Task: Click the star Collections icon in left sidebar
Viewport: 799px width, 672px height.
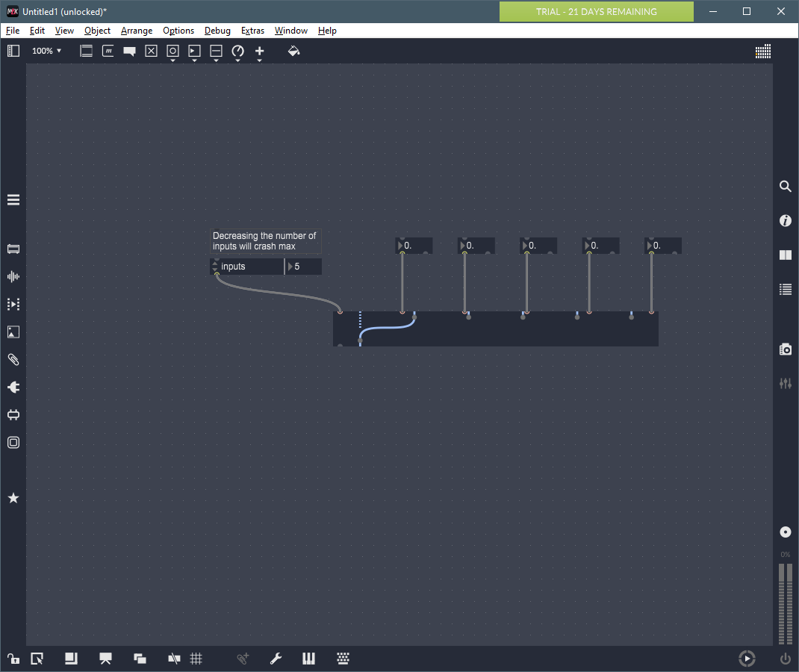Action: tap(13, 498)
